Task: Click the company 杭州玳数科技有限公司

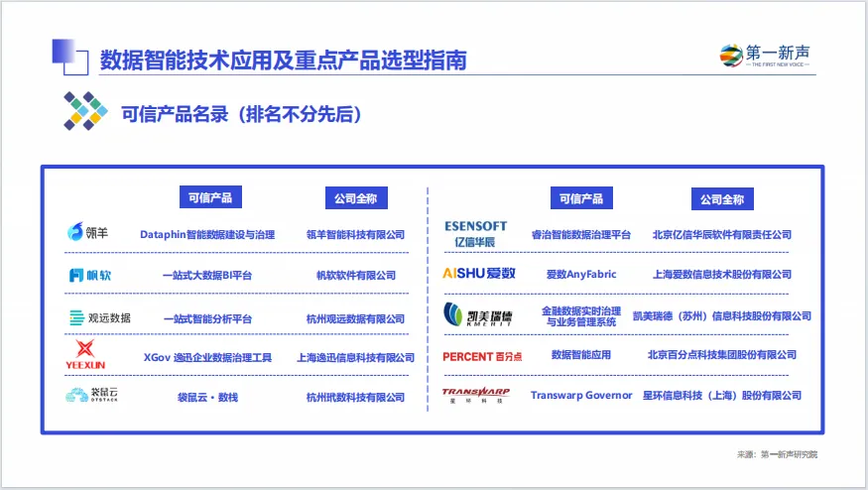Action: point(356,397)
